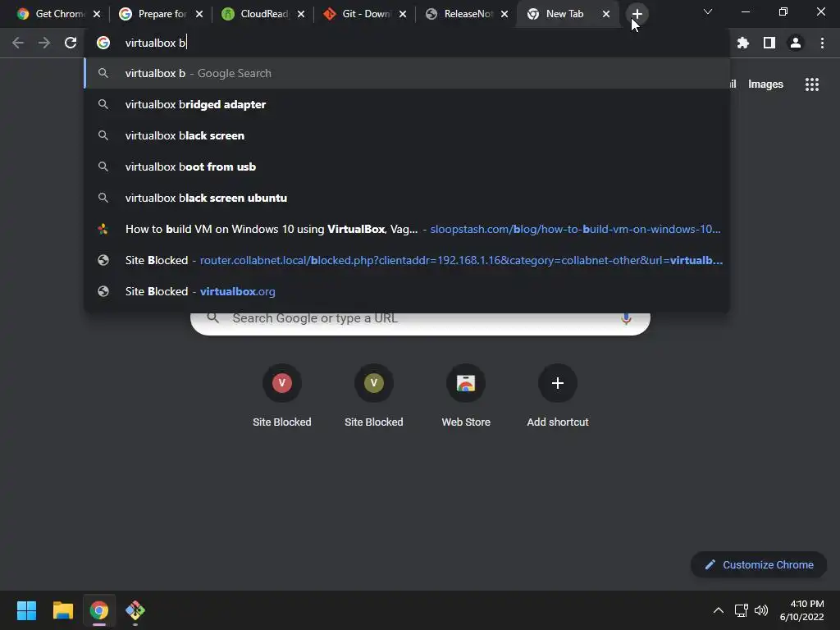This screenshot has height=630, width=840.
Task: Open the Windows Start menu
Action: (x=26, y=610)
